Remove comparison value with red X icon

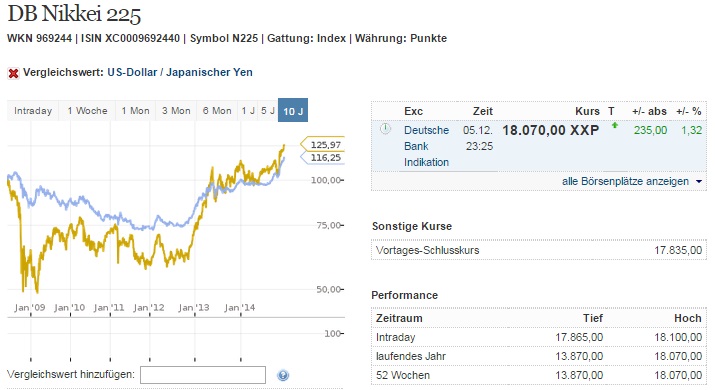[13, 73]
